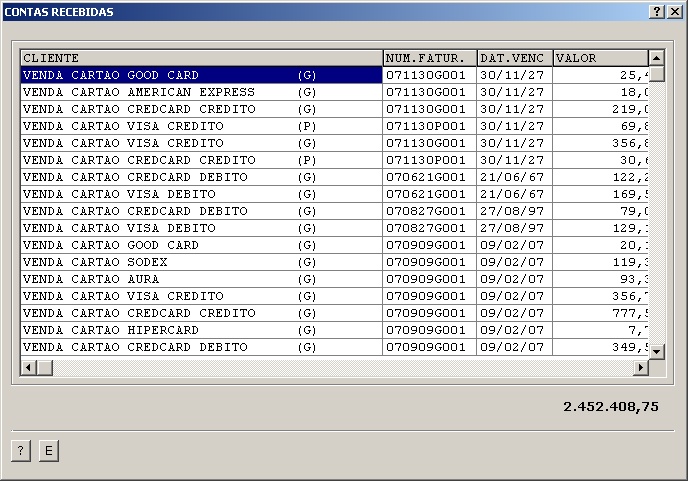The width and height of the screenshot is (688, 481).
Task: Click the horizontal scrollbar thumb
Action: pyautogui.click(x=45, y=367)
